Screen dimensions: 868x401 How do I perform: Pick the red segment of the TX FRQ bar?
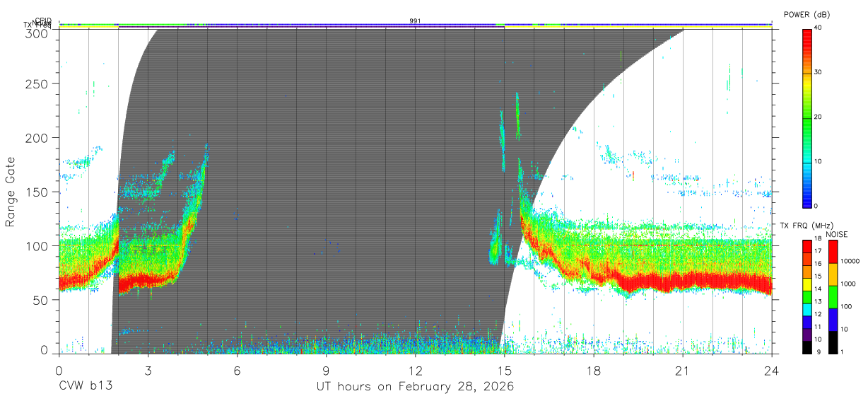(807, 247)
